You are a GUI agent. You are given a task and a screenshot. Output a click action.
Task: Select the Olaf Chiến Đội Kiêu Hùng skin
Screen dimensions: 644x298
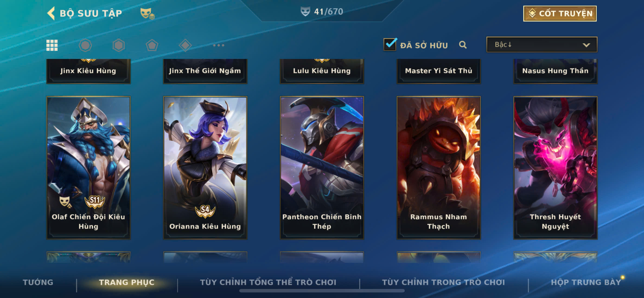89,168
